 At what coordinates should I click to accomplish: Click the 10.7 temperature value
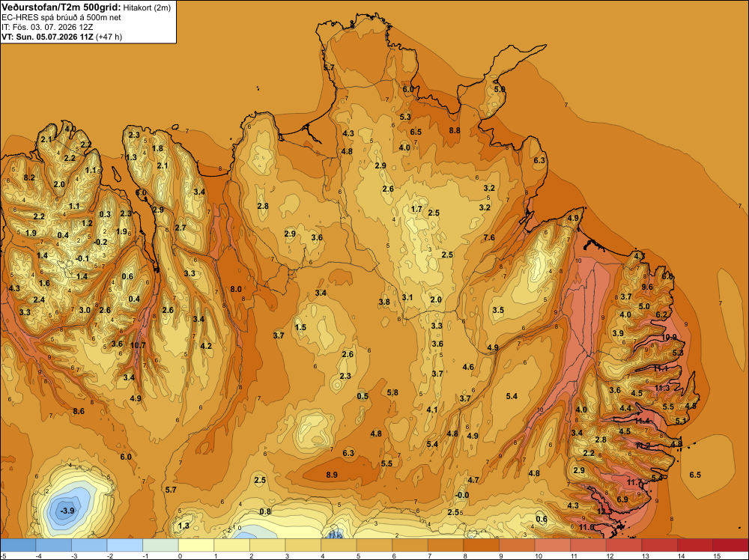138,345
